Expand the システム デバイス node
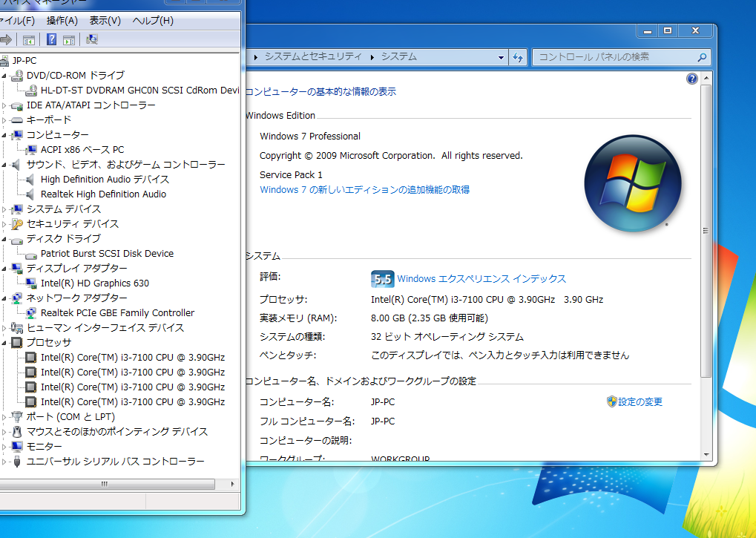This screenshot has width=756, height=538. pos(4,209)
